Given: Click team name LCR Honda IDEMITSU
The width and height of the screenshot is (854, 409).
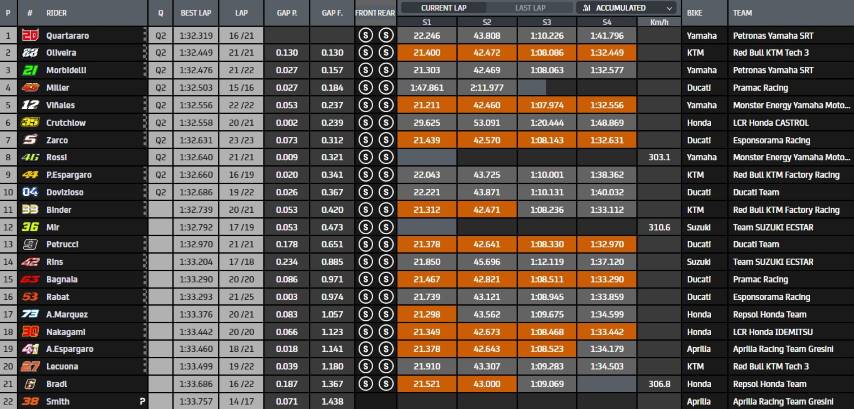Looking at the screenshot, I should [x=772, y=332].
